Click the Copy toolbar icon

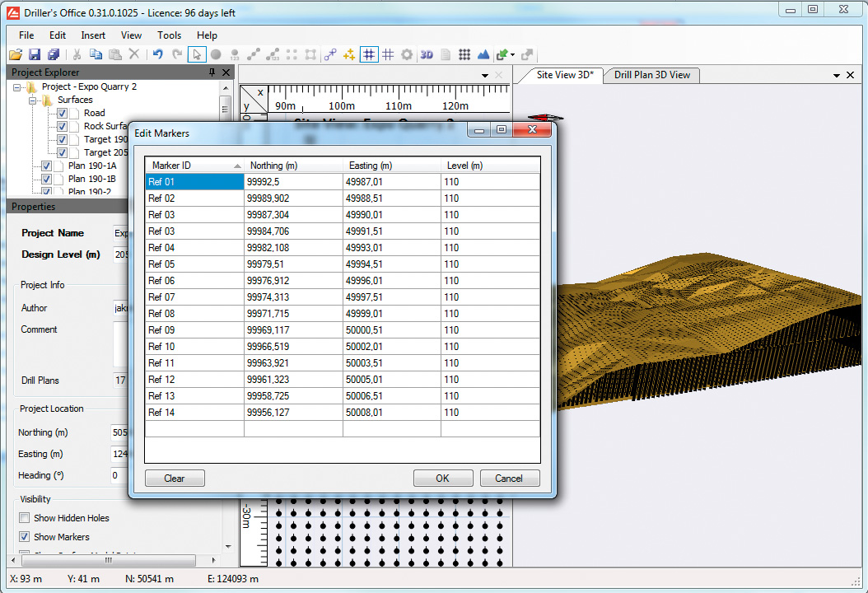[x=96, y=54]
